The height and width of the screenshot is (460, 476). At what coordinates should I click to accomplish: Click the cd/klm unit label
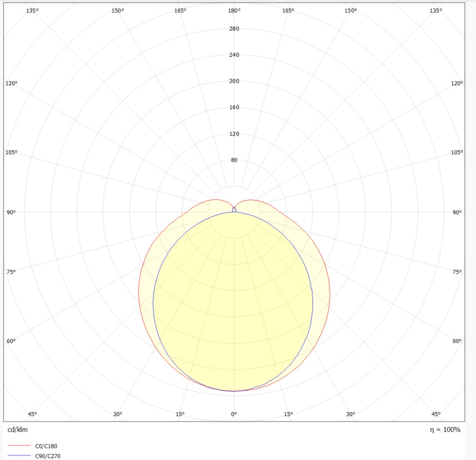(x=17, y=429)
